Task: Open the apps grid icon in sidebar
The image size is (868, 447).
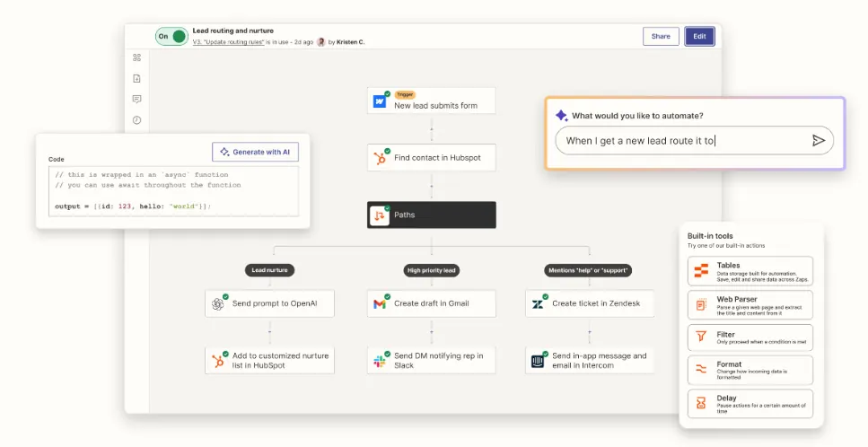Action: tap(136, 57)
